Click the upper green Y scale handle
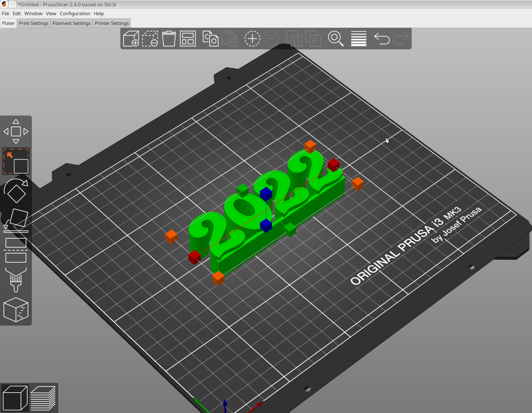The height and width of the screenshot is (413, 532). click(242, 190)
